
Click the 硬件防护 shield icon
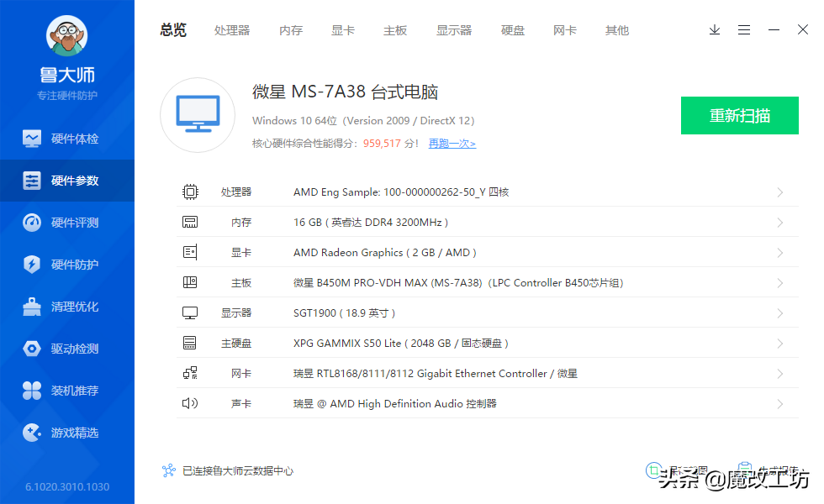[32, 264]
